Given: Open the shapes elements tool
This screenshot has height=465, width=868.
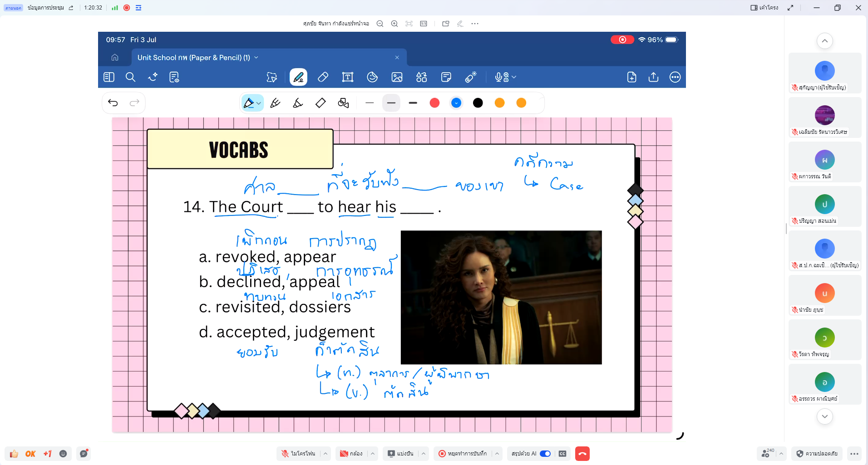Looking at the screenshot, I should pos(421,77).
